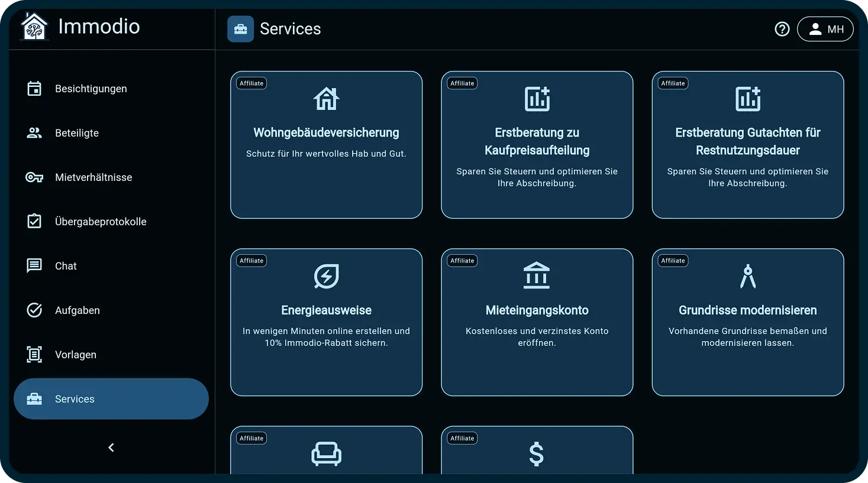
Task: Go to Vorlagen in the sidebar
Action: point(111,355)
